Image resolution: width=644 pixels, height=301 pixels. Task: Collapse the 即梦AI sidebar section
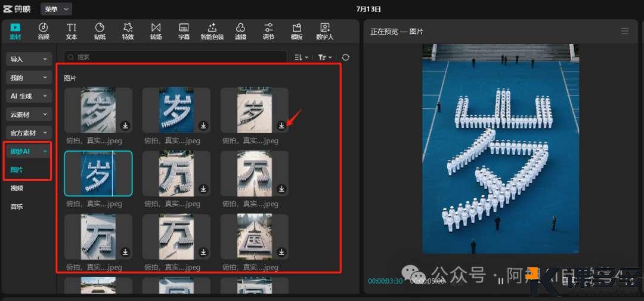pos(29,152)
